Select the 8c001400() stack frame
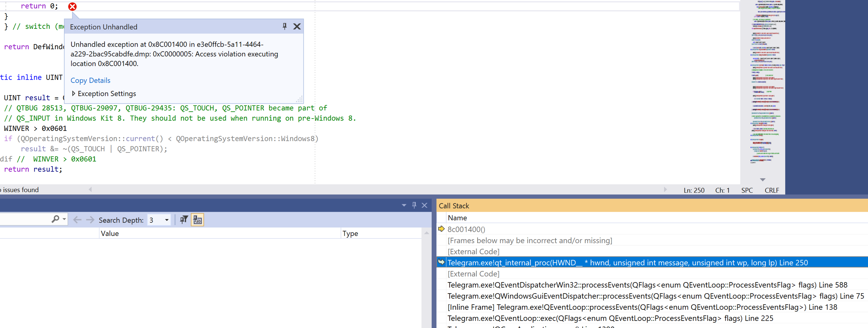 click(466, 229)
